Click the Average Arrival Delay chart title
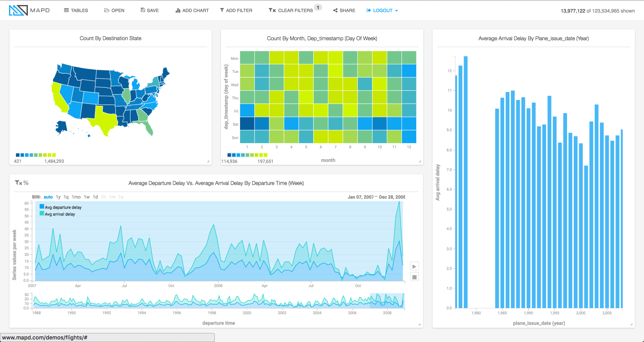The width and height of the screenshot is (644, 342). (534, 38)
